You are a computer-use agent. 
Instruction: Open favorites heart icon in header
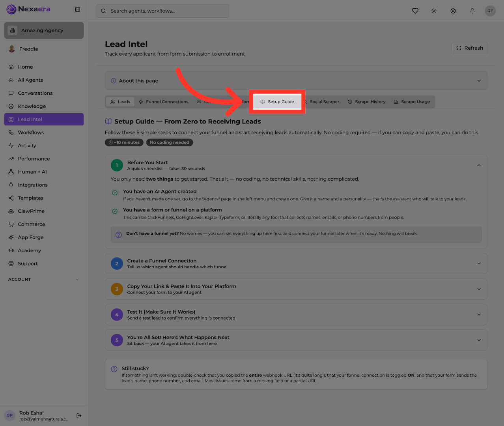415,11
